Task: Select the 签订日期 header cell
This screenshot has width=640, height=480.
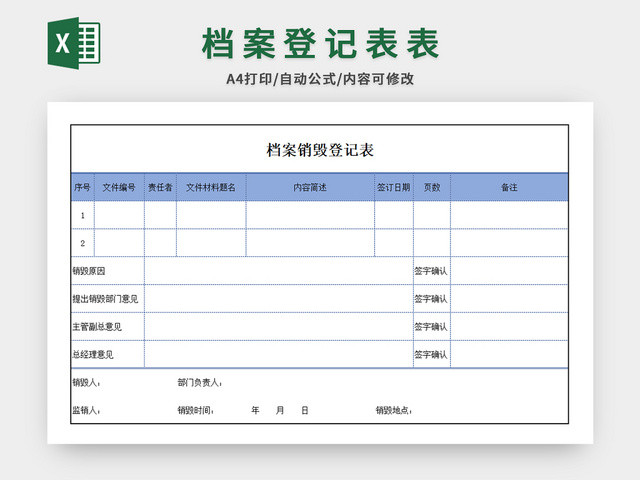Action: (394, 187)
